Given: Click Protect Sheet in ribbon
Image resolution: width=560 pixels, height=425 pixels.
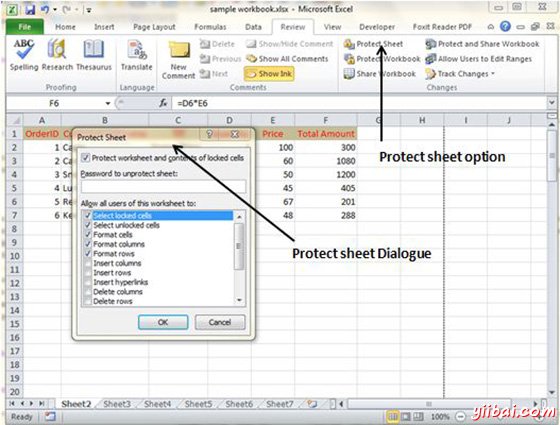Looking at the screenshot, I should coord(373,44).
